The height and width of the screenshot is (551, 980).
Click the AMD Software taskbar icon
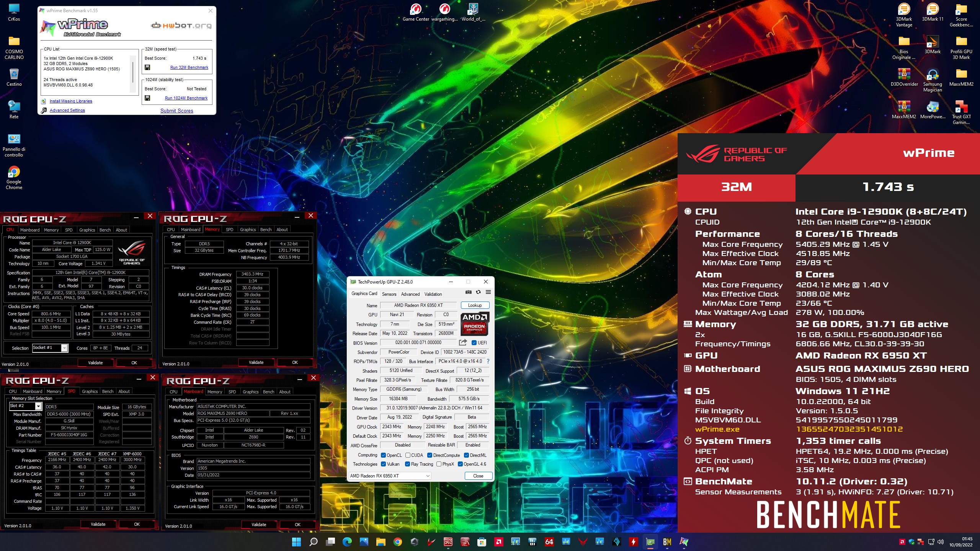499,542
